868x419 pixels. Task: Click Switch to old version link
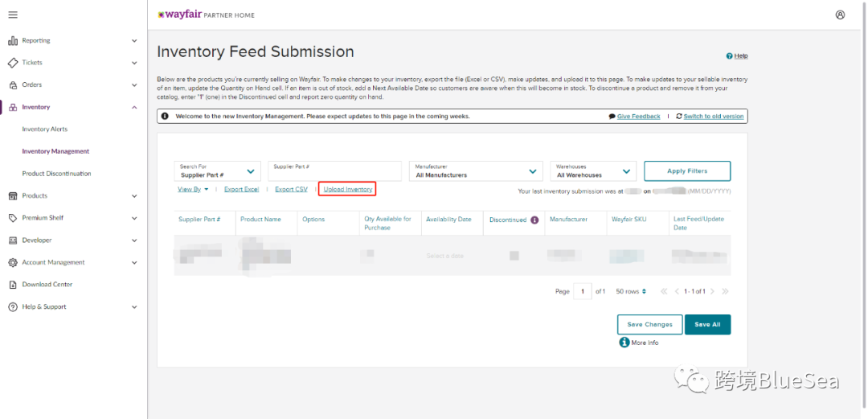click(x=714, y=117)
